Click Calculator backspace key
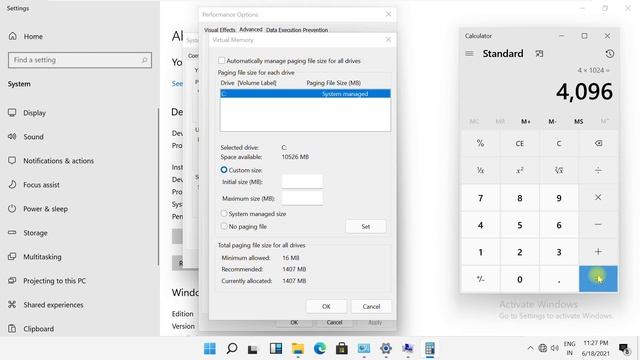This screenshot has width=640, height=360. [598, 143]
